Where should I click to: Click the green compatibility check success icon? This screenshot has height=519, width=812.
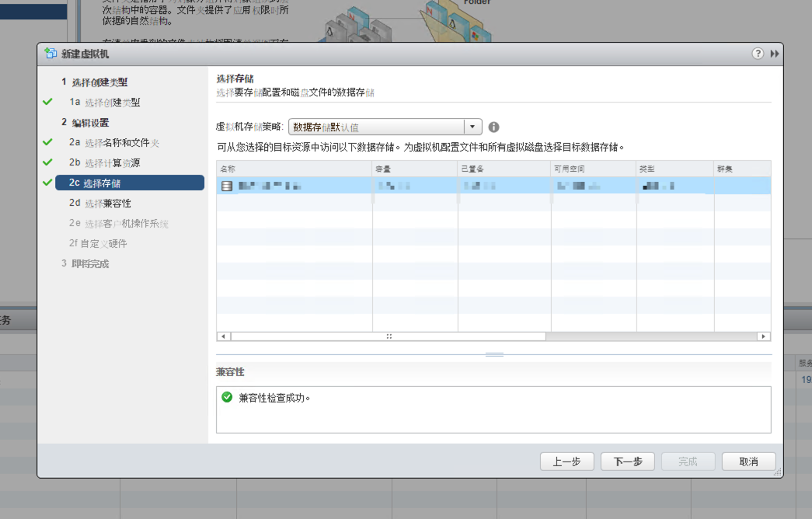[227, 397]
